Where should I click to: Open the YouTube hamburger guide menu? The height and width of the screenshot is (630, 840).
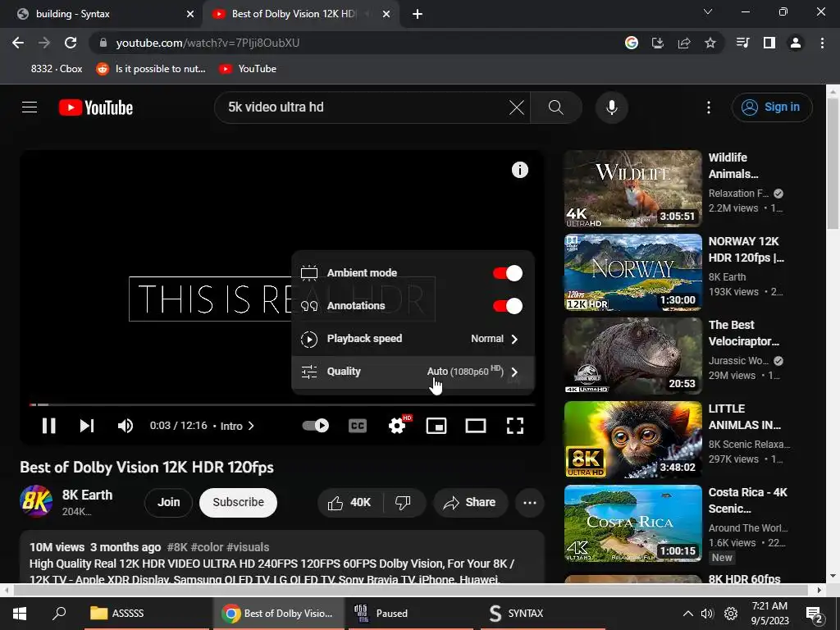[30, 107]
